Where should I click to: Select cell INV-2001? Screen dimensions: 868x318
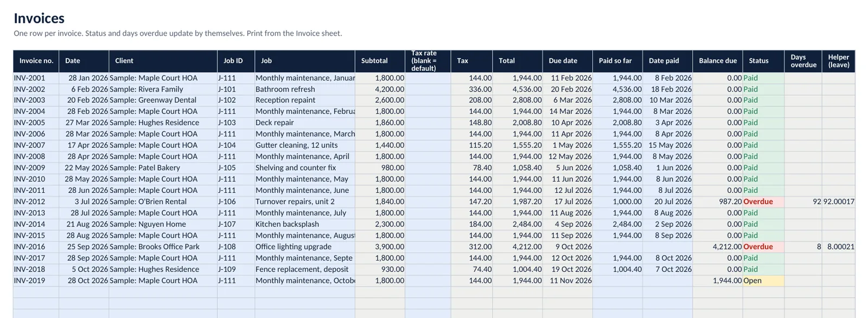click(36, 78)
